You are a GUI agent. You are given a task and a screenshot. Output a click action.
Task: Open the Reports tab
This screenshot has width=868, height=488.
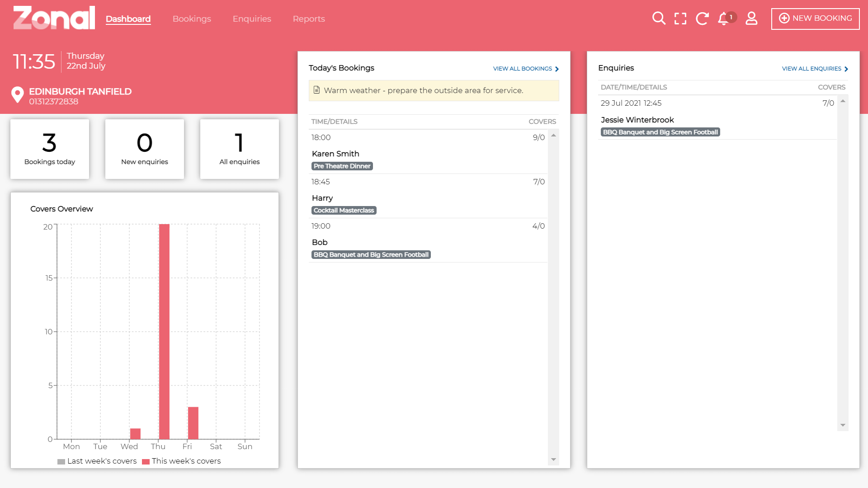click(309, 19)
